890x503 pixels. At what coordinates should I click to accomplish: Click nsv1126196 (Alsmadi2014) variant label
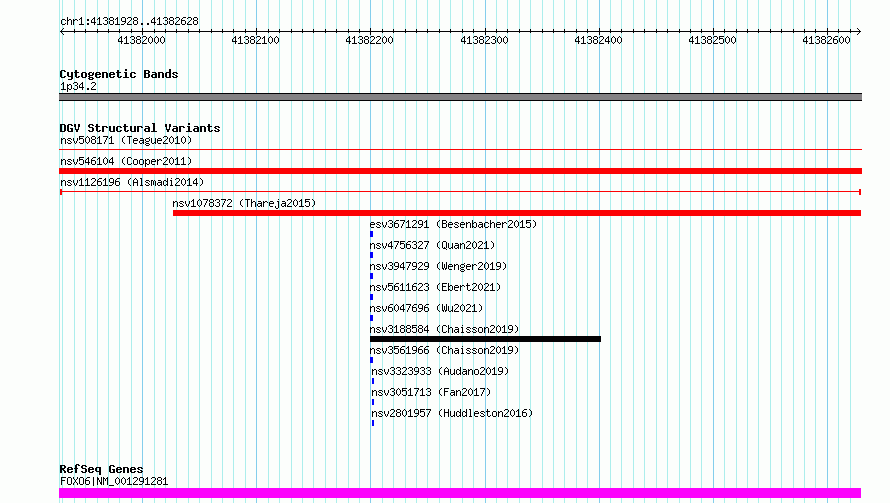pyautogui.click(x=132, y=182)
